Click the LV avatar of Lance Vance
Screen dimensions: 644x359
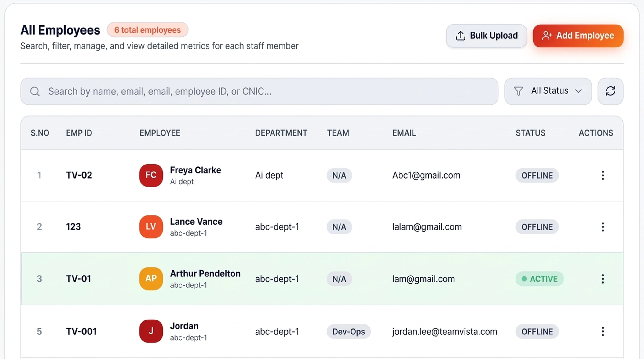151,227
